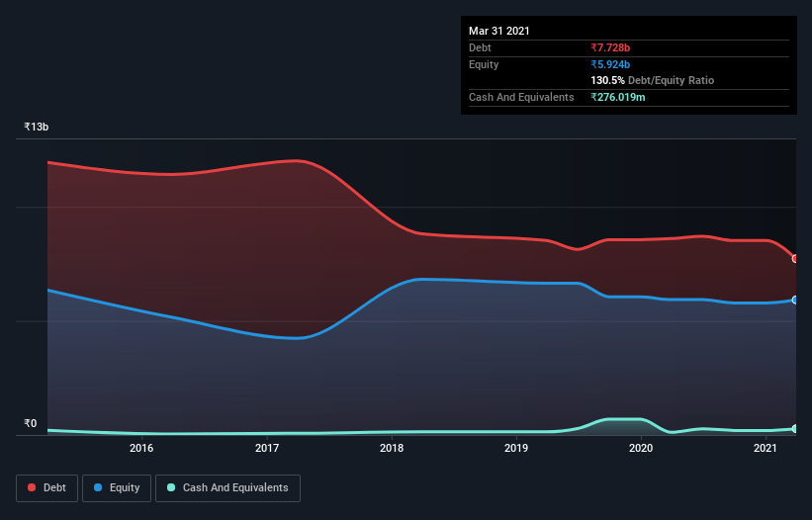The height and width of the screenshot is (520, 812).
Task: Click the 2019 x-axis label
Action: [516, 448]
